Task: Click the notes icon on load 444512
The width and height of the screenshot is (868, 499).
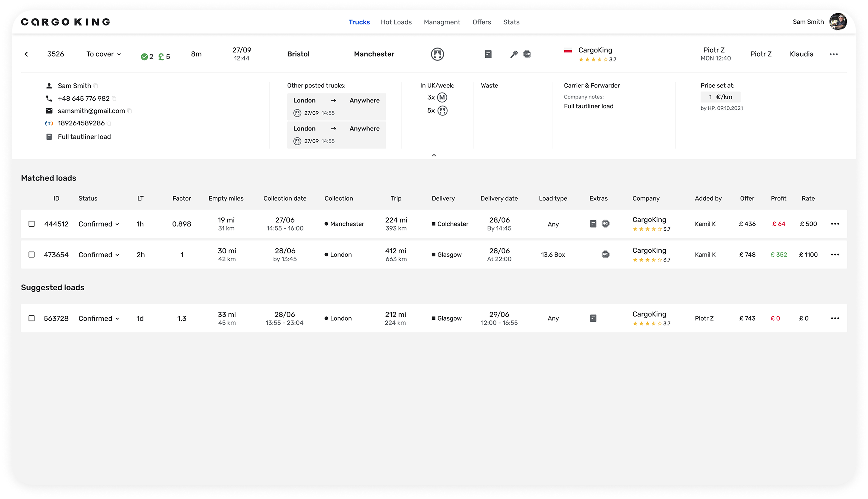Action: 593,224
